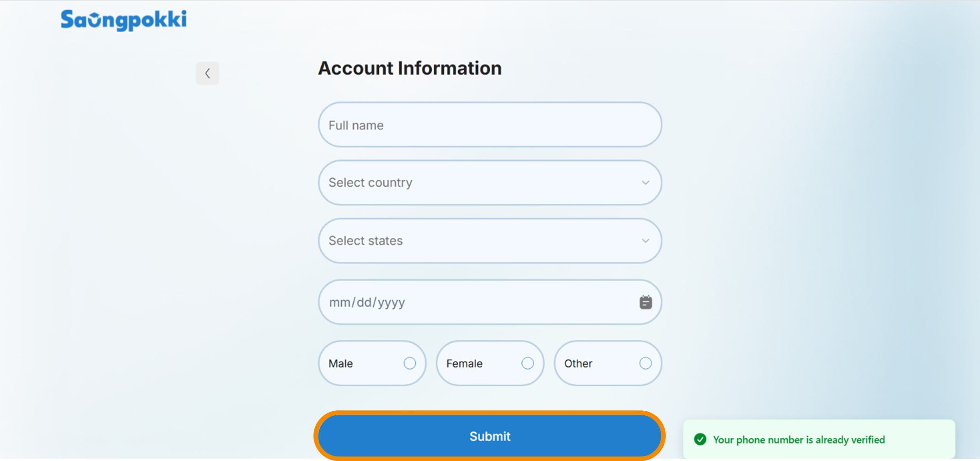Click the Submit button
This screenshot has height=461, width=980.
click(x=490, y=436)
